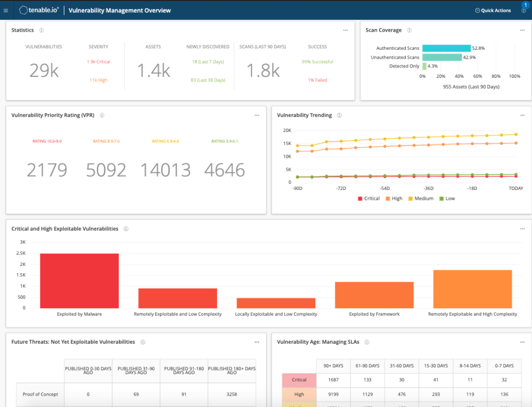This screenshot has width=532, height=407.
Task: Click the 99% Successful scans link
Action: pyautogui.click(x=317, y=61)
